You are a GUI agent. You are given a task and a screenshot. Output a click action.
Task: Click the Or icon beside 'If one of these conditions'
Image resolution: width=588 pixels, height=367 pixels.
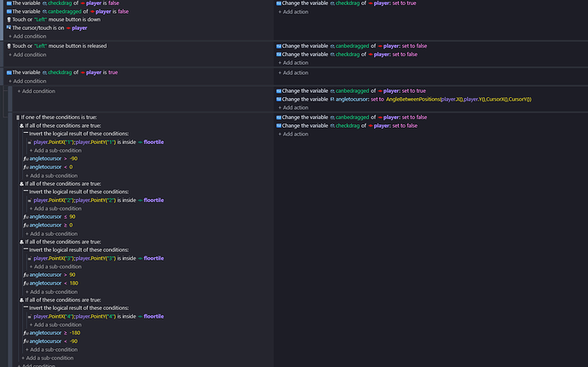point(18,118)
